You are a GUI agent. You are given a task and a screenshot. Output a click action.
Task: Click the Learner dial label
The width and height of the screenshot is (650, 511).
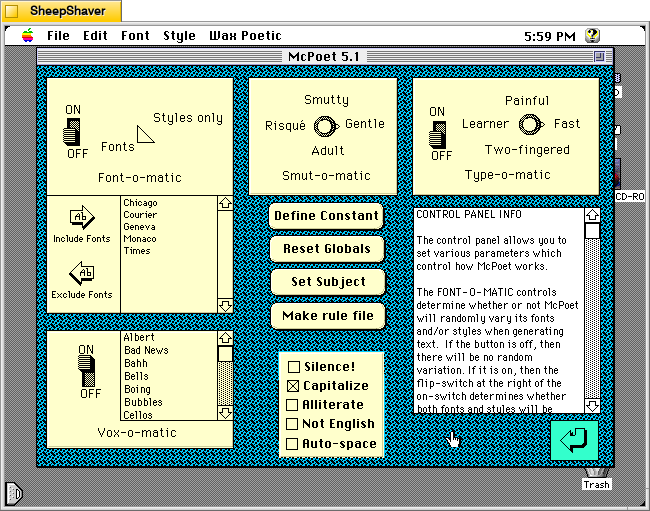pyautogui.click(x=485, y=124)
